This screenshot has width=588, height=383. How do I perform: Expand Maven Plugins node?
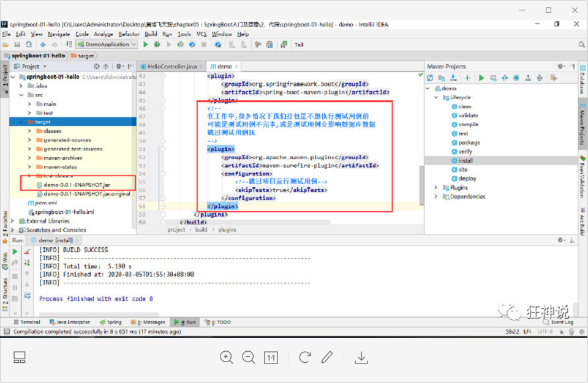coord(435,187)
